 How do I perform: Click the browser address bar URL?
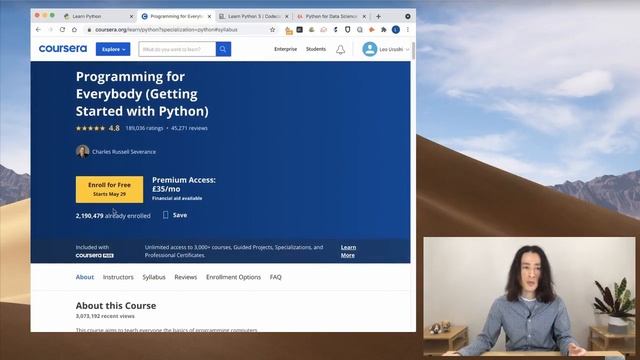166,29
